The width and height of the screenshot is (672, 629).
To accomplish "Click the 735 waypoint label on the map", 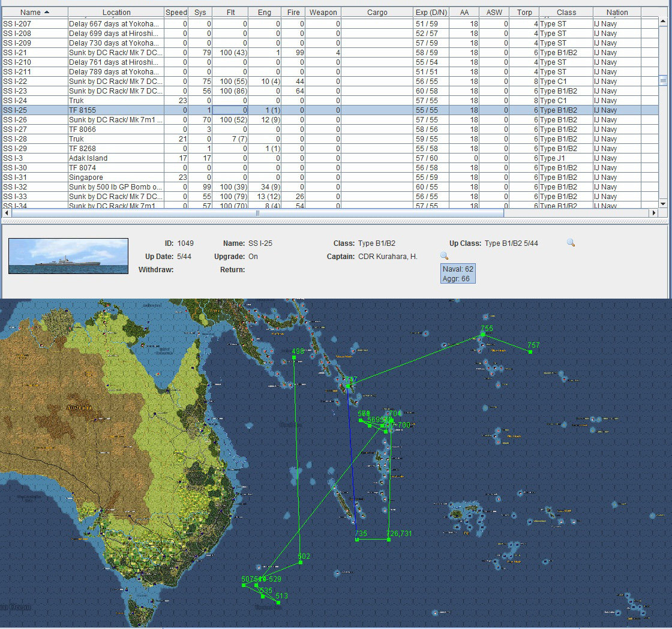I will (361, 533).
